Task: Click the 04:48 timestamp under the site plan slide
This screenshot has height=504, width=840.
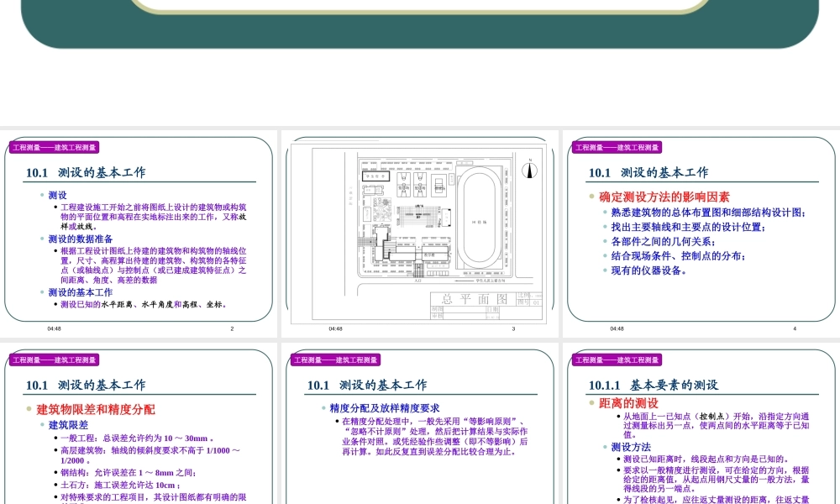Action: (335, 328)
